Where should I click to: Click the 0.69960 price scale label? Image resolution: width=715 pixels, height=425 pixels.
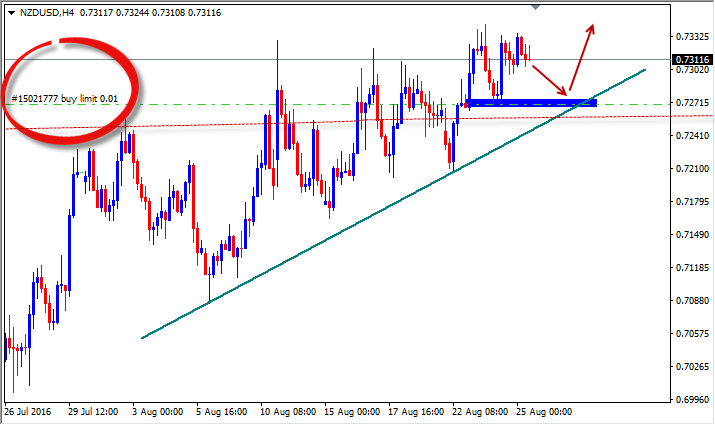click(x=692, y=399)
